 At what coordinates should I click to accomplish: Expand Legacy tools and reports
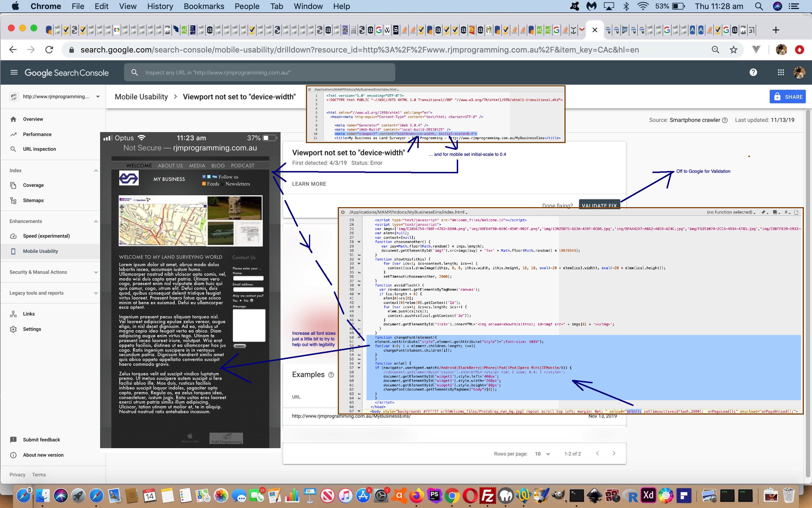click(x=96, y=293)
